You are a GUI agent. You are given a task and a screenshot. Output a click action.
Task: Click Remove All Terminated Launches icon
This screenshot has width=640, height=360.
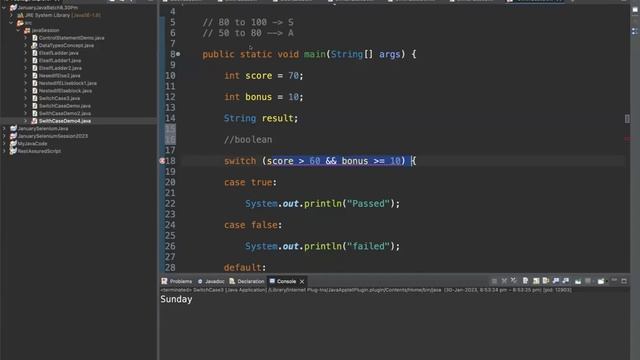pos(514,281)
